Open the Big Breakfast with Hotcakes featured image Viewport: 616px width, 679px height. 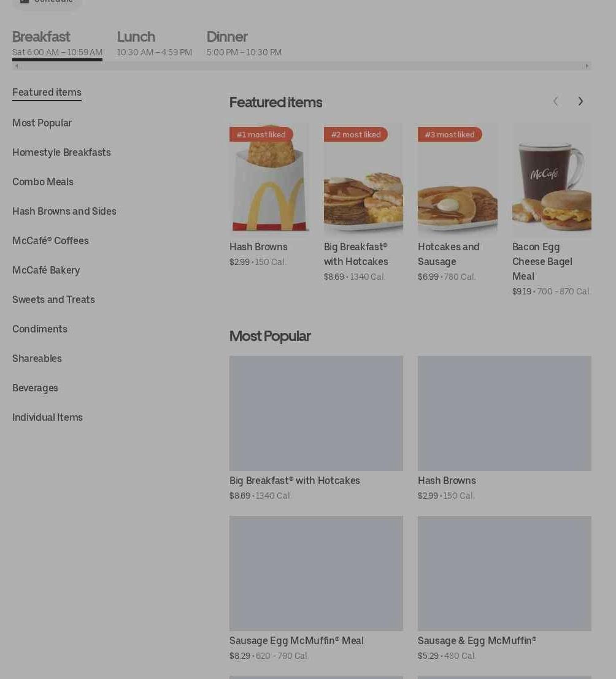point(363,177)
